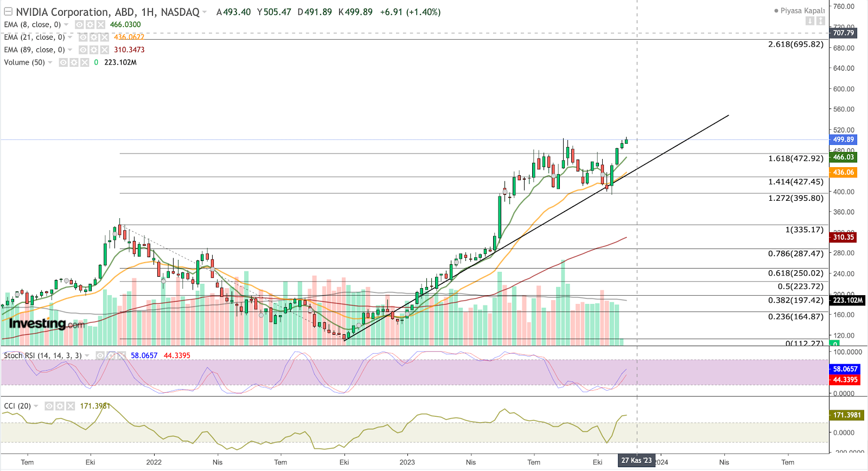The image size is (868, 471).
Task: Open symbol dropdown arrow next to NASDAQ
Action: tap(205, 12)
